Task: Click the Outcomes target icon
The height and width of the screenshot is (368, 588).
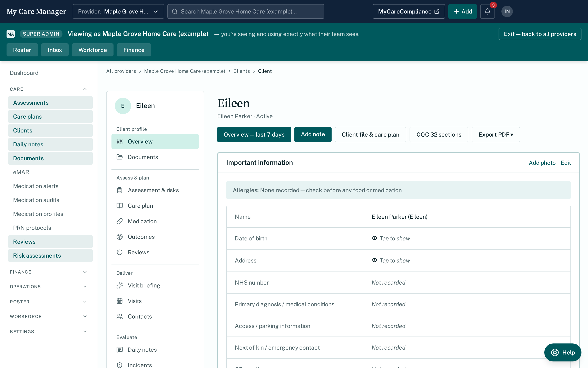Action: click(x=120, y=237)
